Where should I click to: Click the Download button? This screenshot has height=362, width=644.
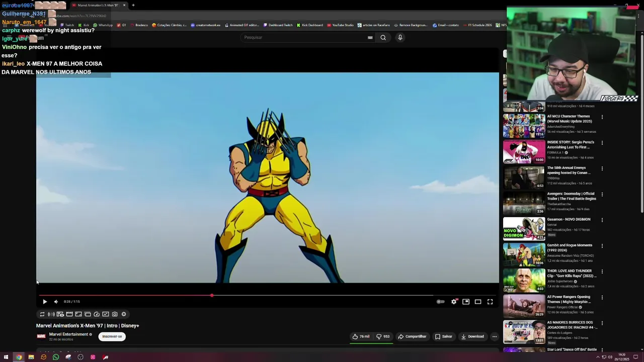coord(472,336)
